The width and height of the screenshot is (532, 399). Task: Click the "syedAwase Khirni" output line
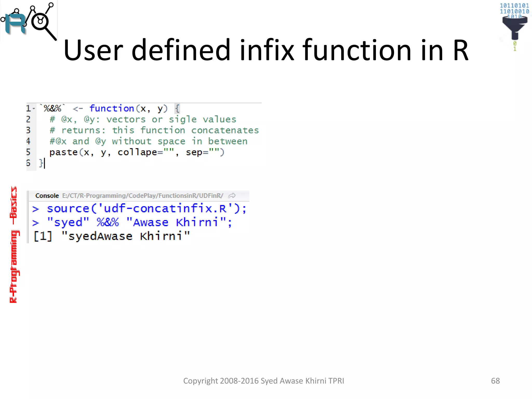pyautogui.click(x=112, y=236)
